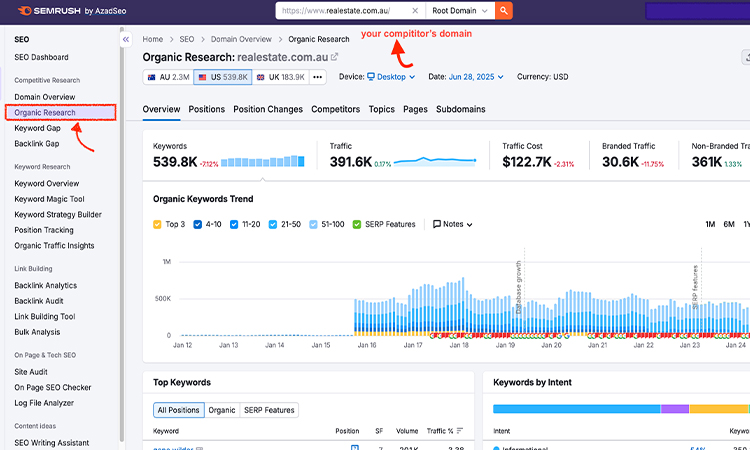The image size is (750, 450).
Task: Open Organic Research in sidebar
Action: coord(61,112)
